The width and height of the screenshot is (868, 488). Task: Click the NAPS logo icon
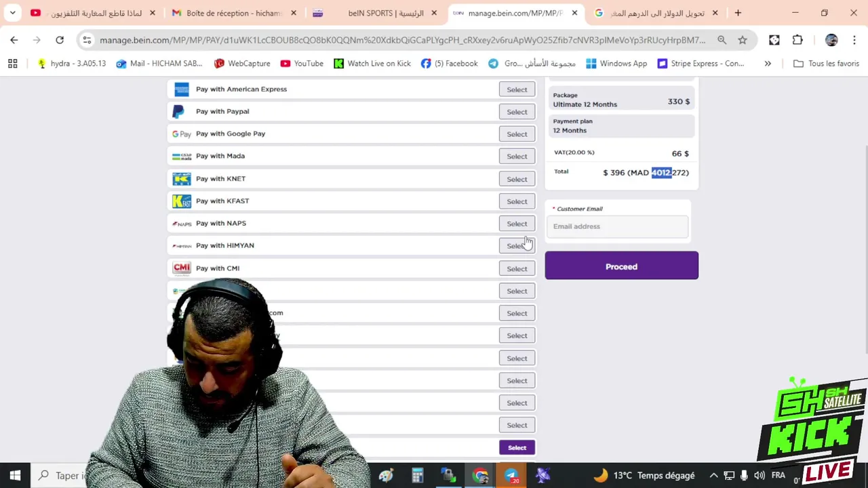pyautogui.click(x=181, y=224)
